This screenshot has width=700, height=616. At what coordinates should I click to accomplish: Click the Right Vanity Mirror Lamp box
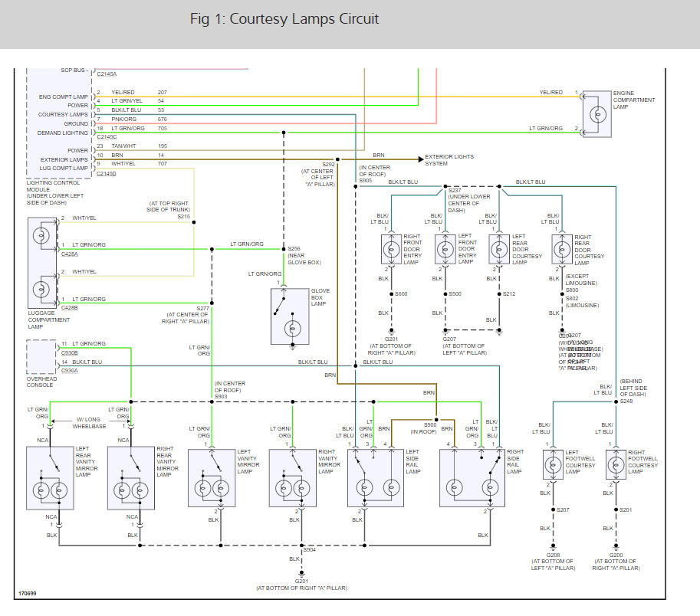pyautogui.click(x=293, y=478)
